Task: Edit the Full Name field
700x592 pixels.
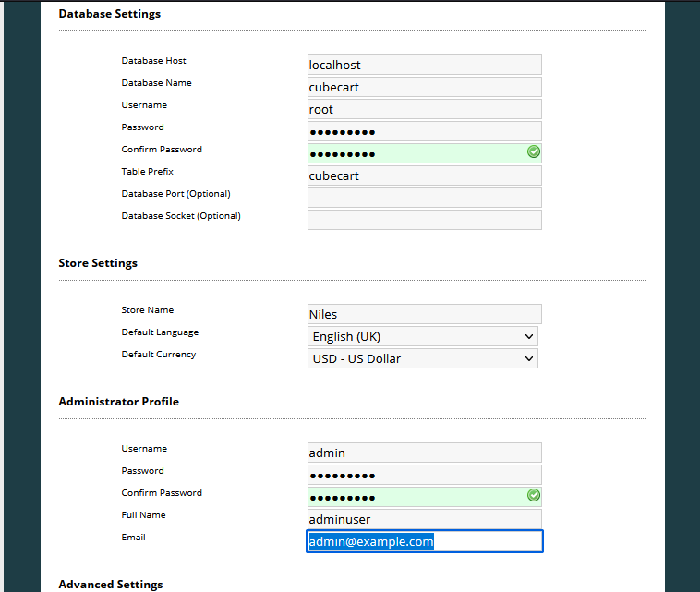Action: (424, 519)
